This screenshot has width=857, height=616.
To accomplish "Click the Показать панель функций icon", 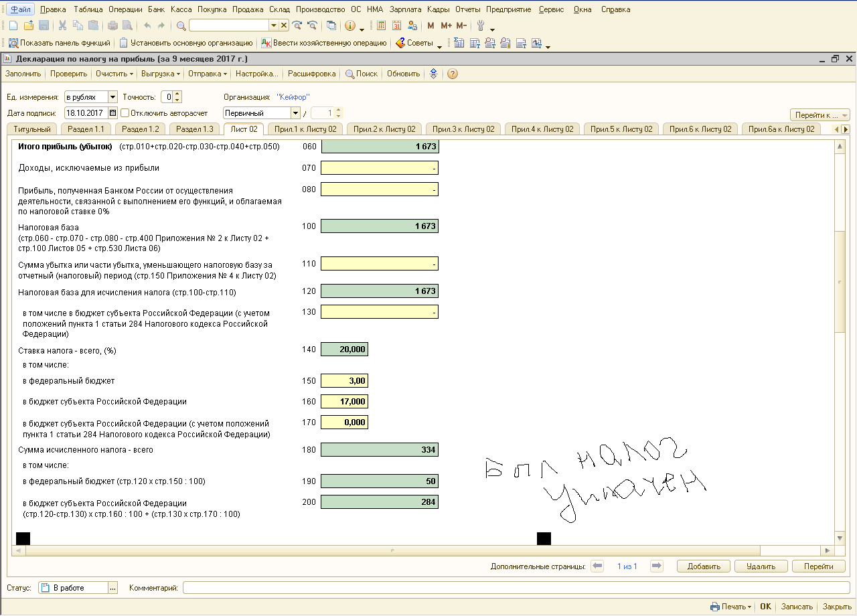I will (x=13, y=43).
